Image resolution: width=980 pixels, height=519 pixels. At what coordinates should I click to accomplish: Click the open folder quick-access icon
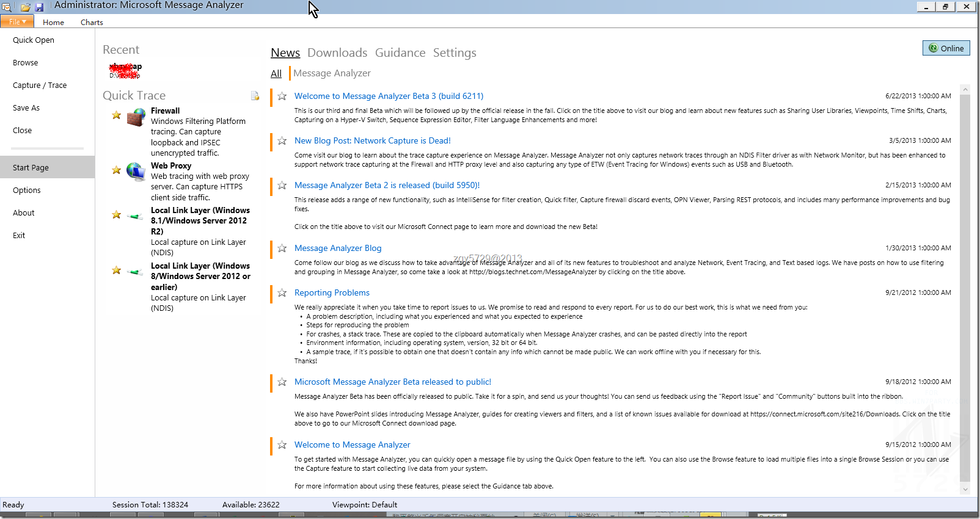[26, 7]
